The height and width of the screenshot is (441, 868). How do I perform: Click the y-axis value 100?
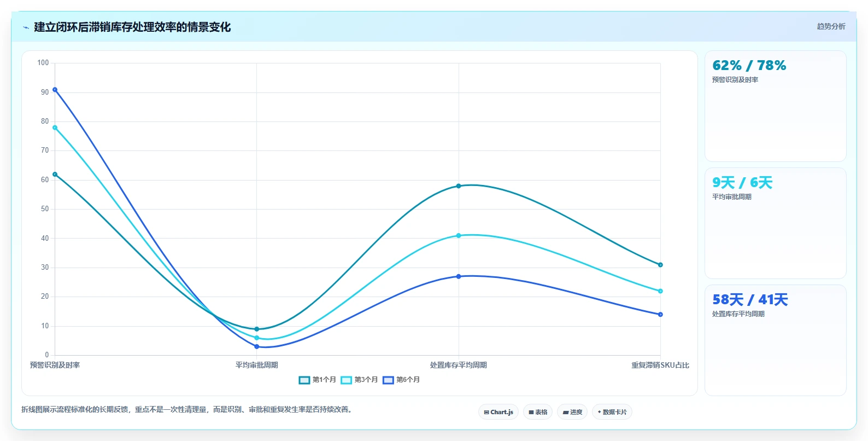click(x=43, y=63)
